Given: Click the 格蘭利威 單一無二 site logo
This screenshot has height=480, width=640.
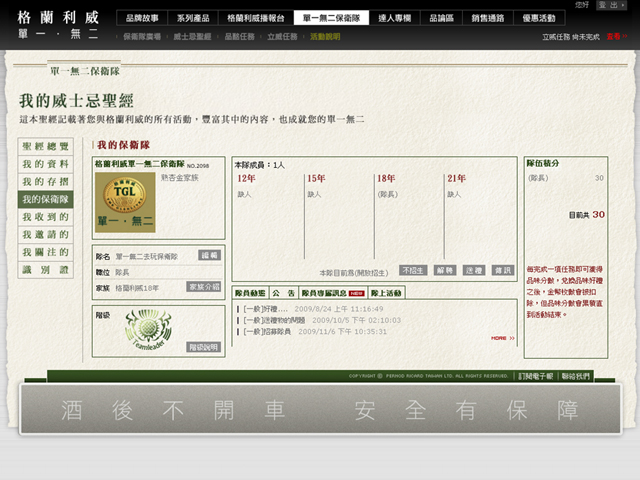Looking at the screenshot, I should click(58, 24).
